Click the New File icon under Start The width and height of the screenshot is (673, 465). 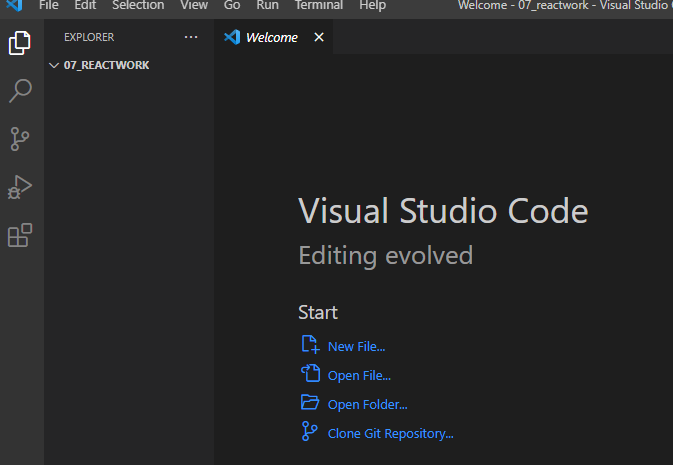click(x=310, y=345)
